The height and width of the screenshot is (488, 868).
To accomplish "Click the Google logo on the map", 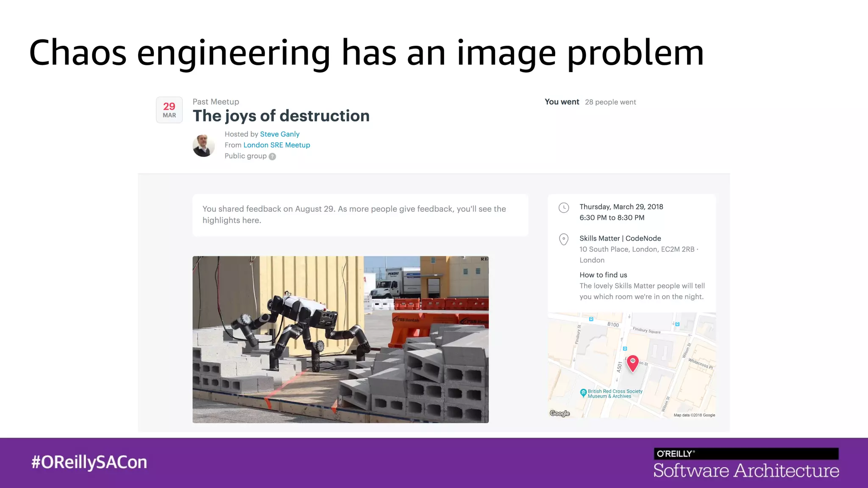I will point(559,413).
